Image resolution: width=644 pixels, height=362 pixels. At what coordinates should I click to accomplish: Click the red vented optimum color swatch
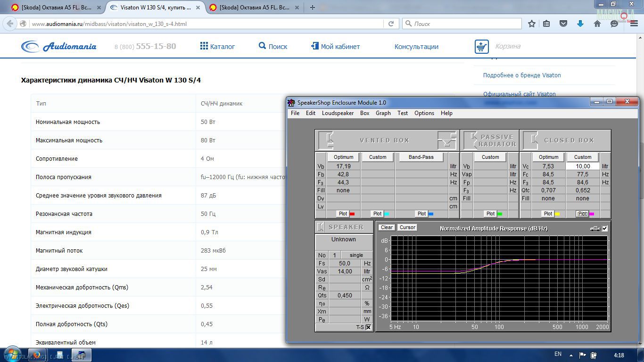point(352,214)
